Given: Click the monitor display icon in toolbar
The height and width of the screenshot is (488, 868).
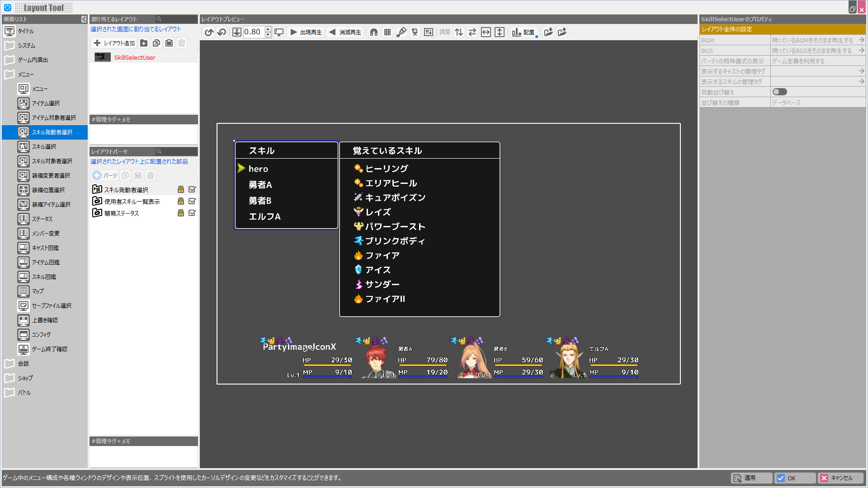Looking at the screenshot, I should tap(279, 32).
